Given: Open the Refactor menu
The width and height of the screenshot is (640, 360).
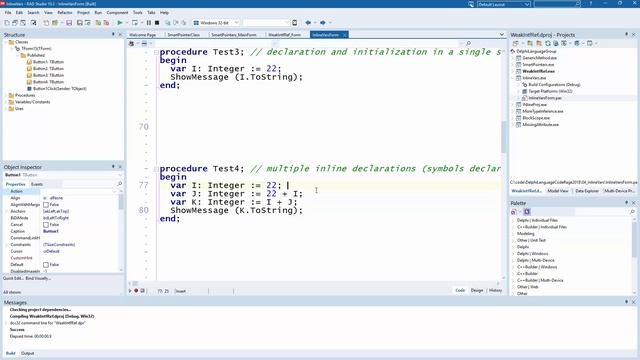Looking at the screenshot, I should coord(64,13).
